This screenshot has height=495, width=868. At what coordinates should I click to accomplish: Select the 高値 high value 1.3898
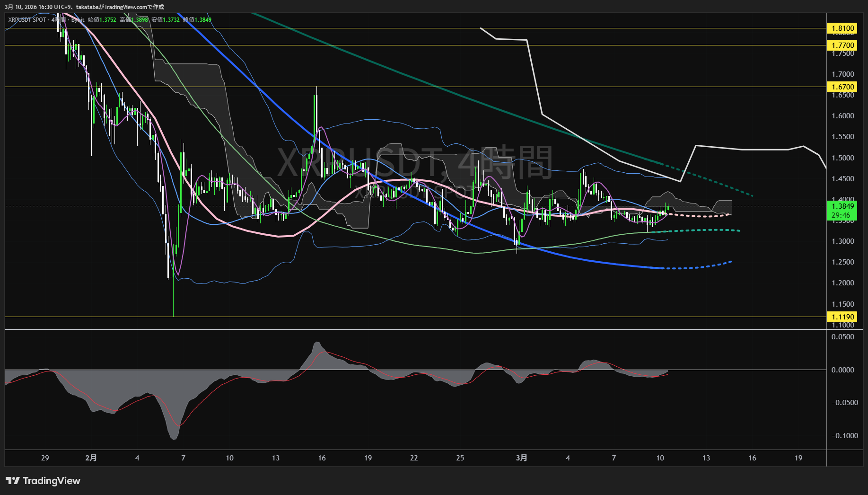(140, 20)
